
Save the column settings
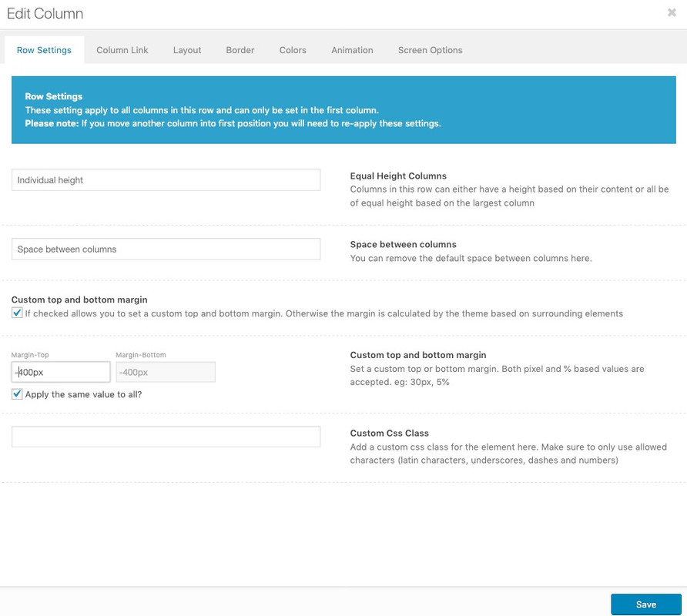[x=646, y=604]
